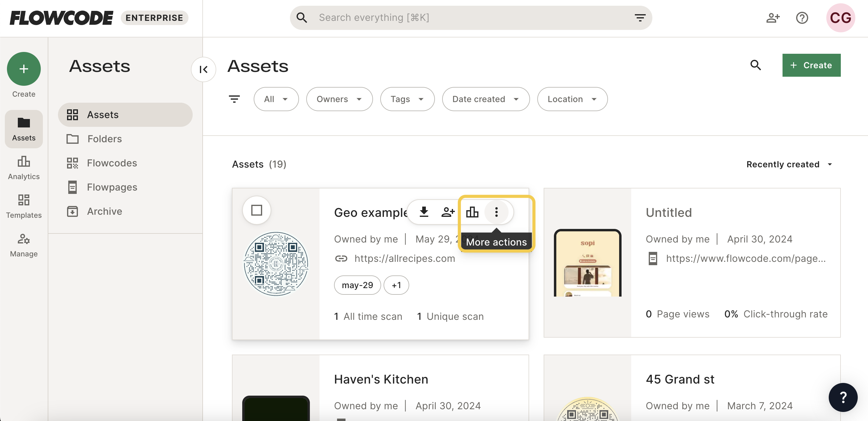This screenshot has height=421, width=868.
Task: Click Click-through rate stat on Untitled
Action: (776, 314)
